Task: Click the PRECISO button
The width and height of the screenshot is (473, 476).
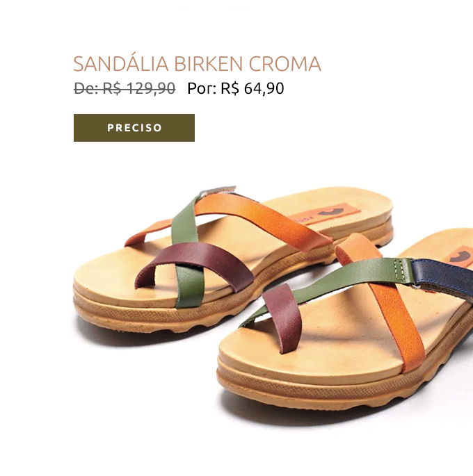Action: coord(134,128)
